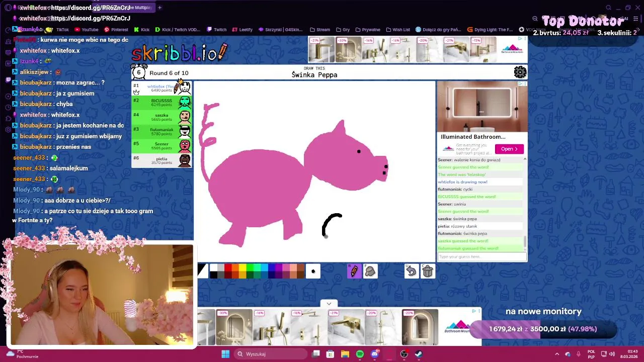
Task: Open skribbl.io settings gear
Action: point(520,72)
